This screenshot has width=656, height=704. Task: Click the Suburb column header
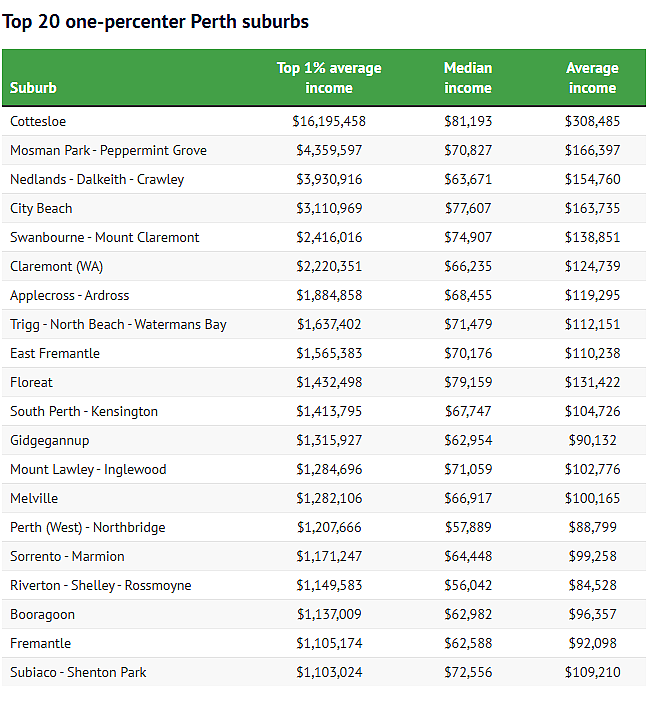[x=33, y=88]
